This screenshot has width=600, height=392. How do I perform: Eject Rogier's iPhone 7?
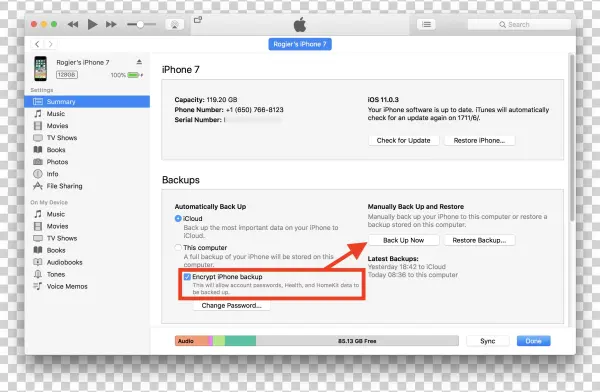[139, 62]
